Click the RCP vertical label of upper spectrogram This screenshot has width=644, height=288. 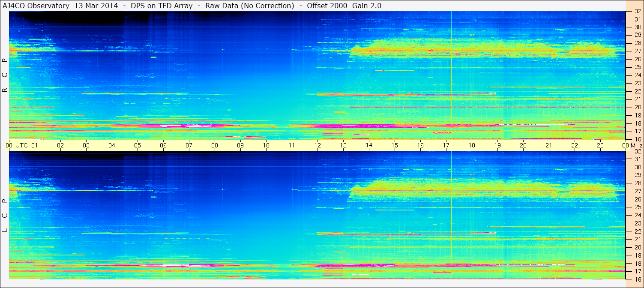[5, 75]
